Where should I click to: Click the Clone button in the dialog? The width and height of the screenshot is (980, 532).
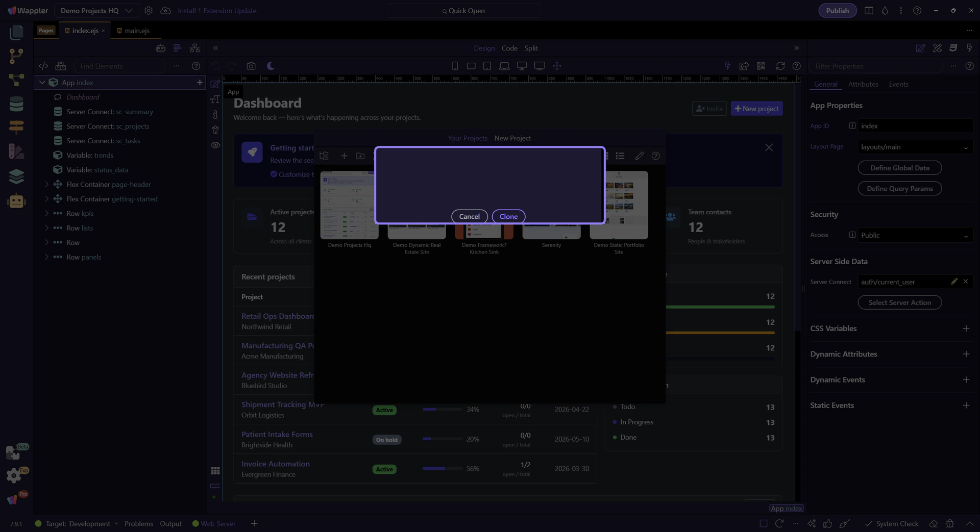click(x=508, y=216)
